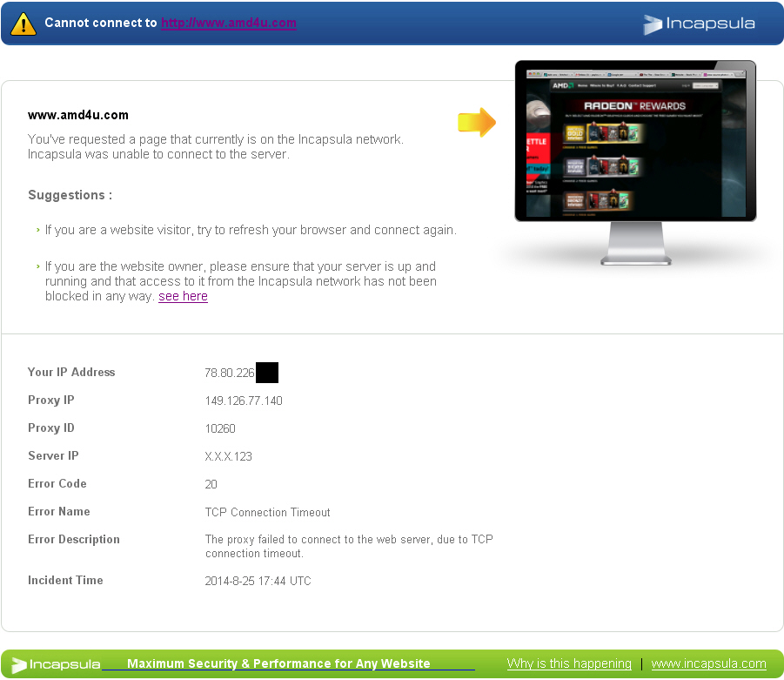Click the Incapsula logo in green footer

pyautogui.click(x=56, y=664)
